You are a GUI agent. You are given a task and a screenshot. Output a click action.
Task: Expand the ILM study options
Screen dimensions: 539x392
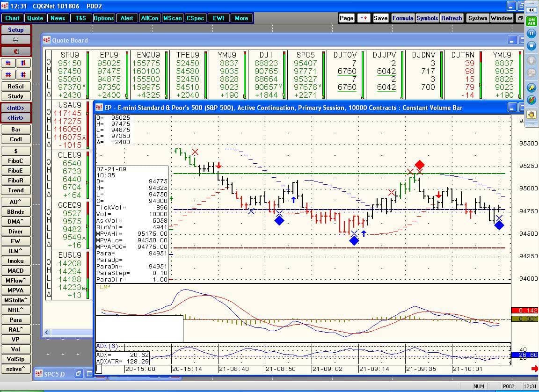[15, 251]
